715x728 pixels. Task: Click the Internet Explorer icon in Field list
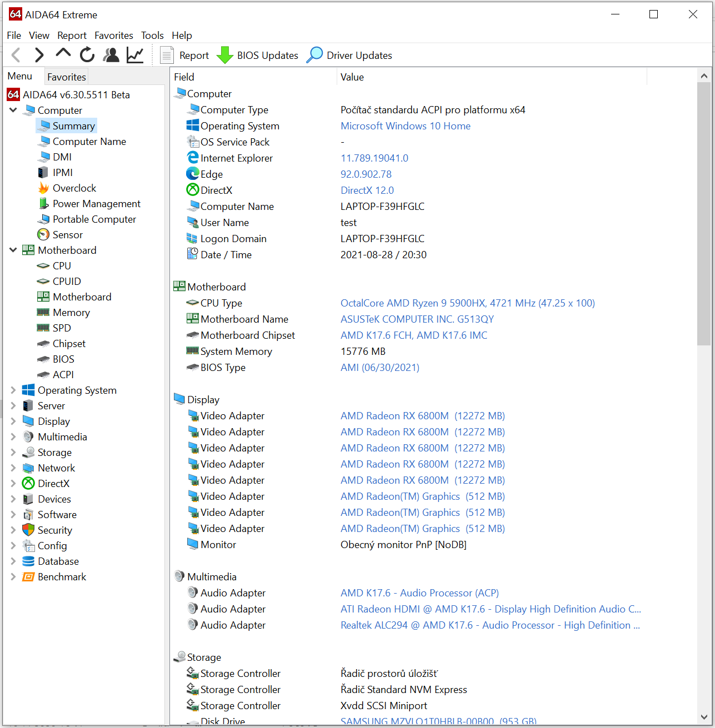[x=193, y=158]
